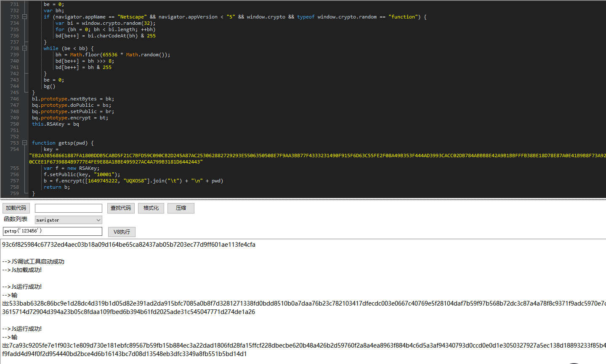Image resolution: width=606 pixels, height=364 pixels.
Task: Click the 'bd[be++] = bh >>> 8;' line
Action: click(x=85, y=61)
